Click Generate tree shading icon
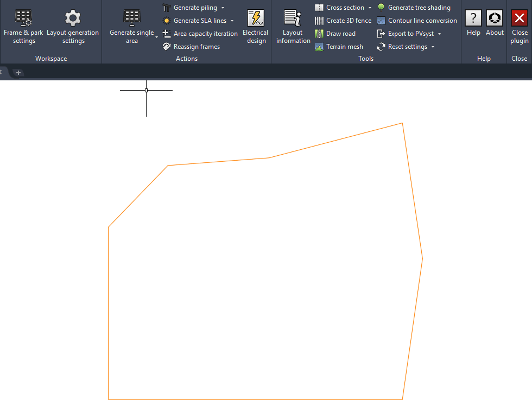Screen dimensions: 532x412 [381, 7]
